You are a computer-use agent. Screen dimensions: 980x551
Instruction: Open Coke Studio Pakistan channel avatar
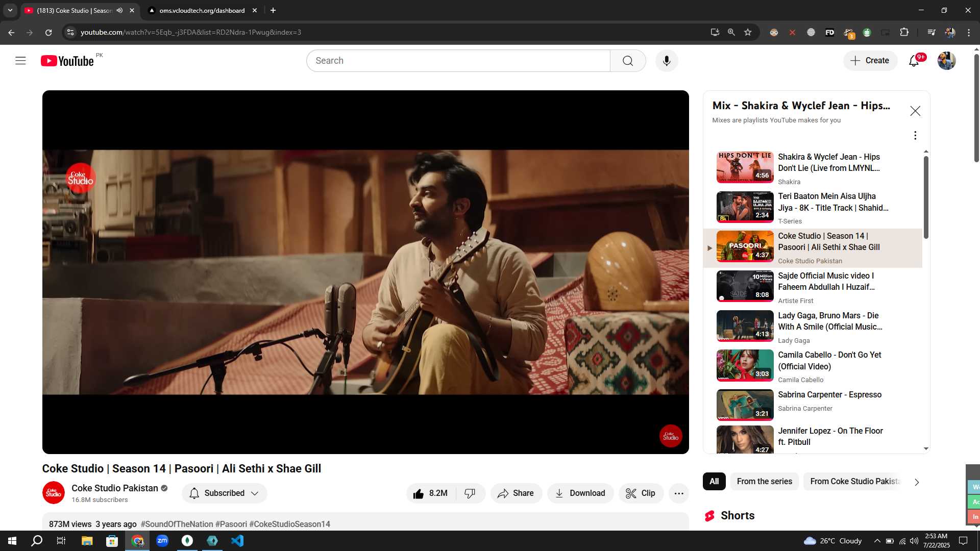pos(54,493)
